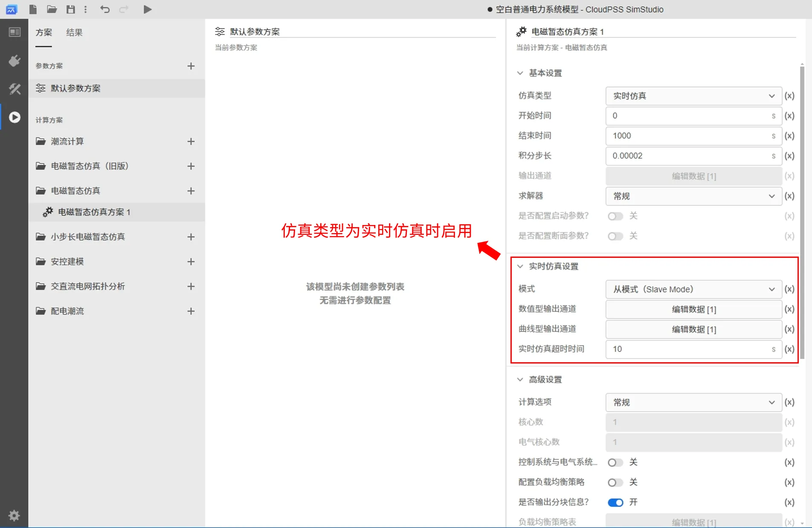Switch to the 方案 tab
Image resolution: width=812 pixels, height=528 pixels.
pyautogui.click(x=43, y=32)
